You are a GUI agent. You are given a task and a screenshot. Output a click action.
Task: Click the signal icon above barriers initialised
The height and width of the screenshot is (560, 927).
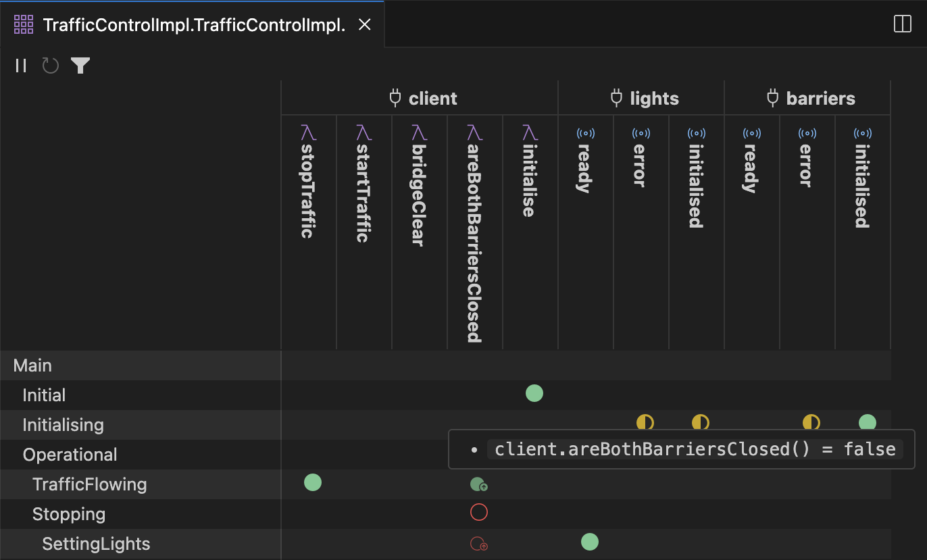click(863, 133)
